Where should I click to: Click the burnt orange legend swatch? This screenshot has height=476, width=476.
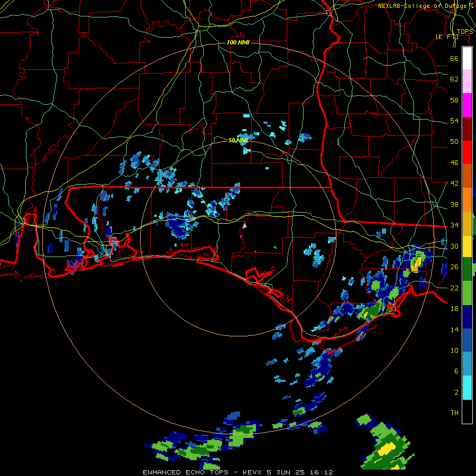point(467,176)
